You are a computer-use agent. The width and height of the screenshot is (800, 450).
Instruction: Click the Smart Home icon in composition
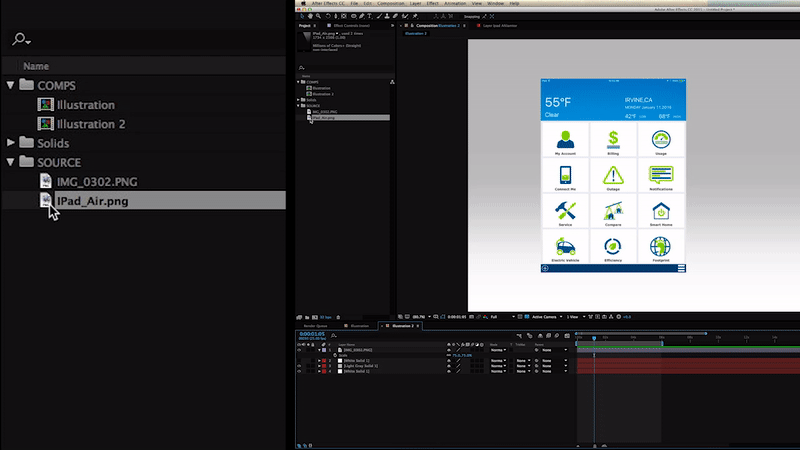(660, 212)
